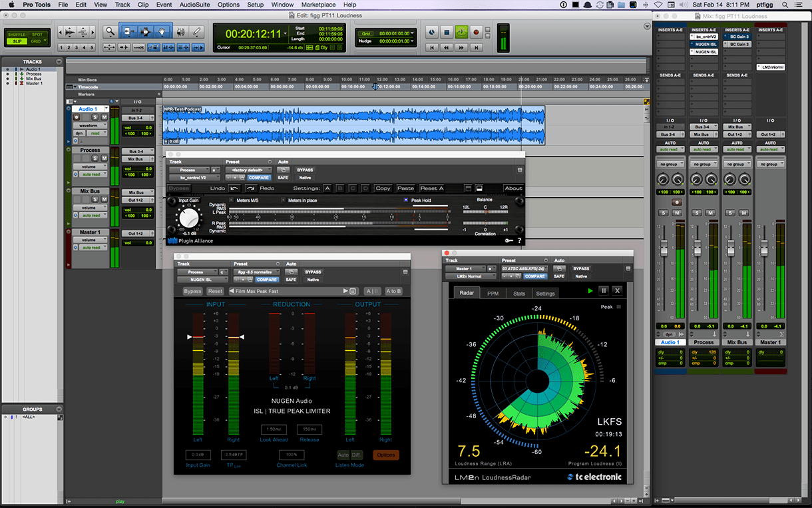Click Return to Zero transport button
The width and height of the screenshot is (812, 508).
[x=432, y=47]
